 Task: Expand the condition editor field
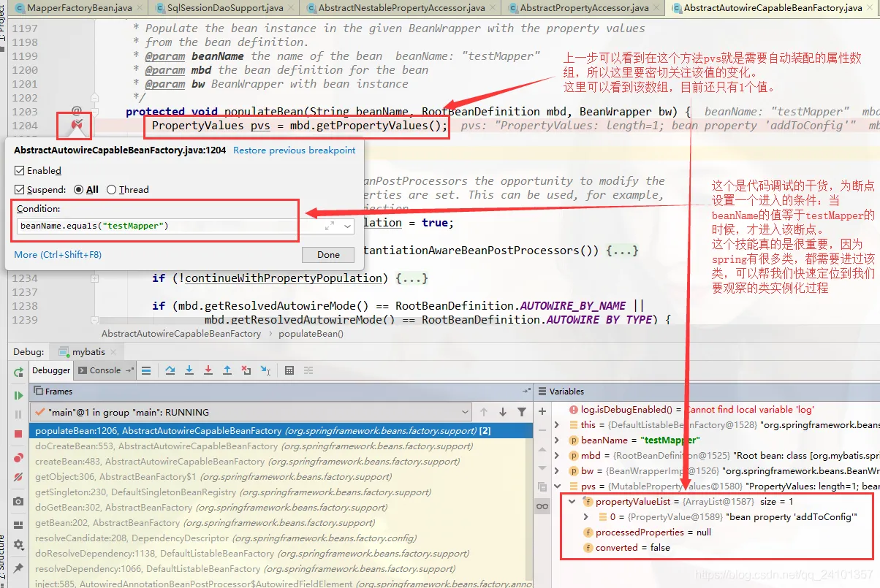pos(329,226)
